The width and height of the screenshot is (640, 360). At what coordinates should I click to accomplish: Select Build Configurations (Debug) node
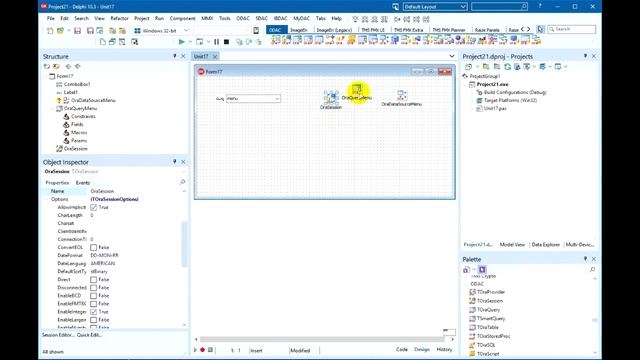point(515,92)
